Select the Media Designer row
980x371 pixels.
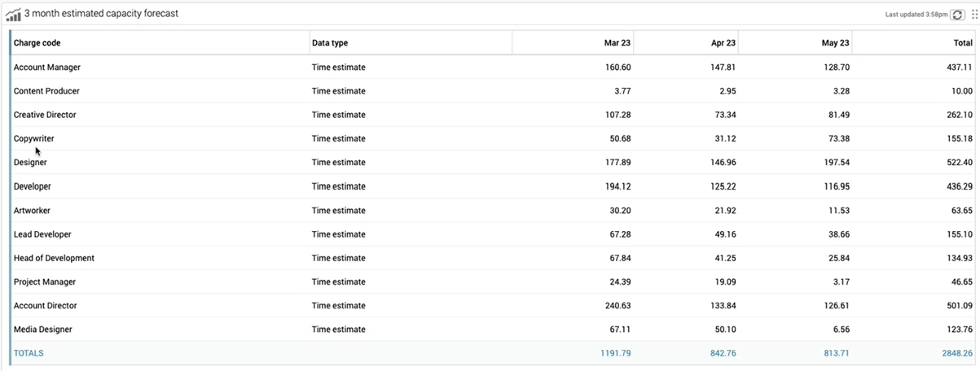point(493,330)
